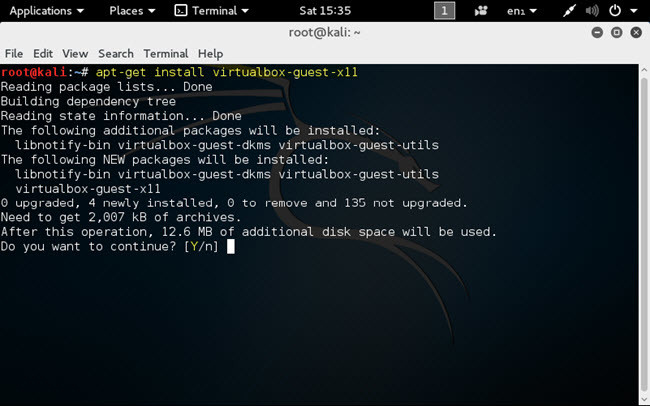Viewport: 650px width, 406px height.
Task: Open the File menu
Action: (14, 54)
